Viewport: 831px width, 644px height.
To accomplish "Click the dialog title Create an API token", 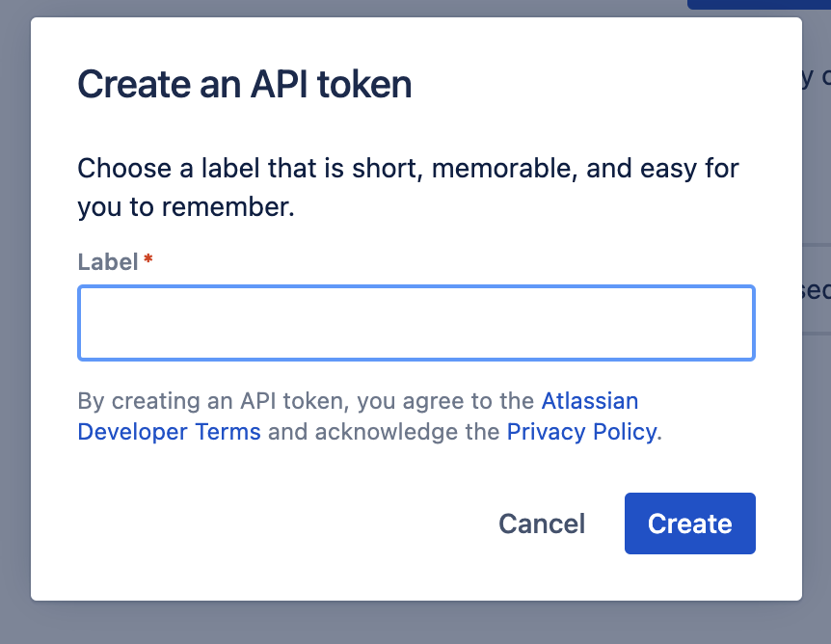I will [x=244, y=85].
